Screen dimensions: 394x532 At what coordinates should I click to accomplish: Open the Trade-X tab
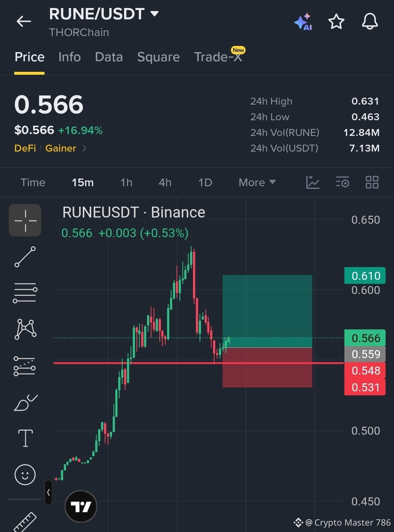point(218,57)
